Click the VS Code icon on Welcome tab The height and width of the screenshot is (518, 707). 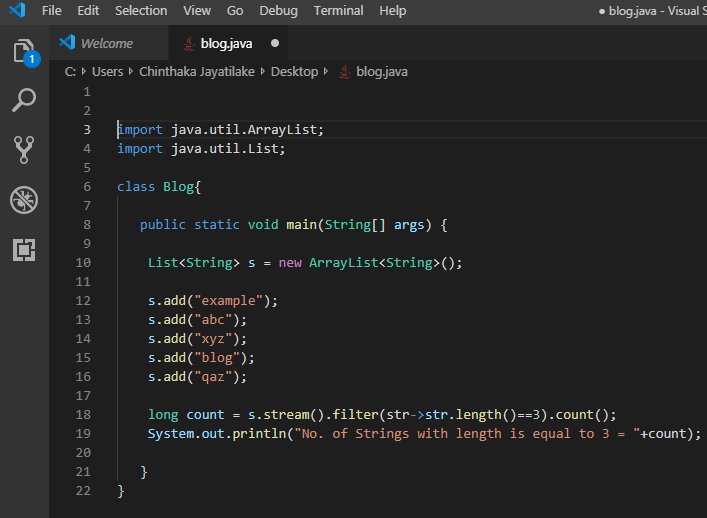(x=67, y=42)
